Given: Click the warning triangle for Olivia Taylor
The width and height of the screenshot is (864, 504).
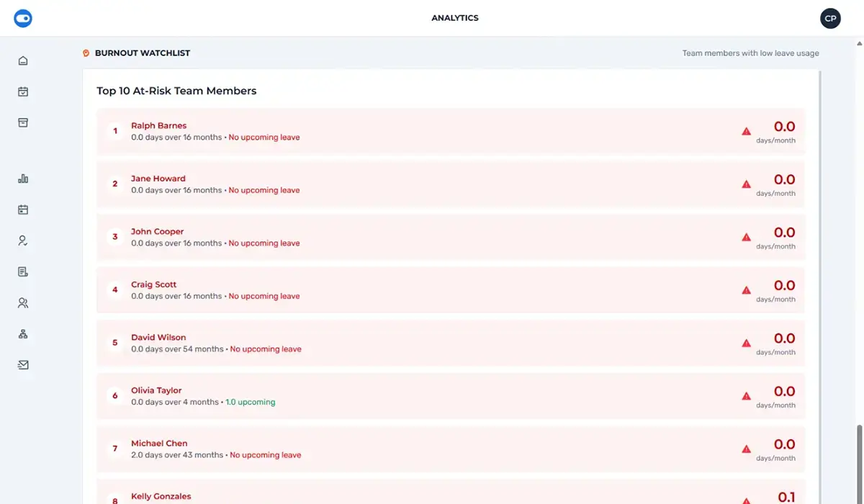Looking at the screenshot, I should (747, 395).
